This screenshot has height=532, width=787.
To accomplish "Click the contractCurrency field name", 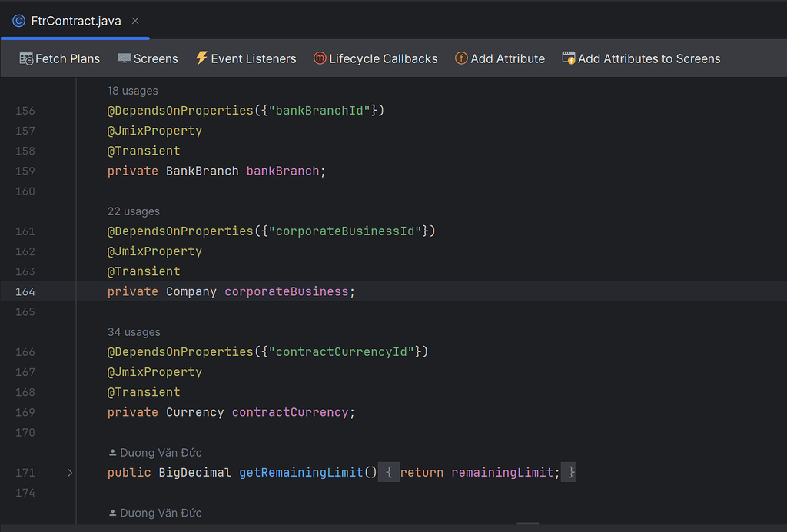I will (290, 413).
